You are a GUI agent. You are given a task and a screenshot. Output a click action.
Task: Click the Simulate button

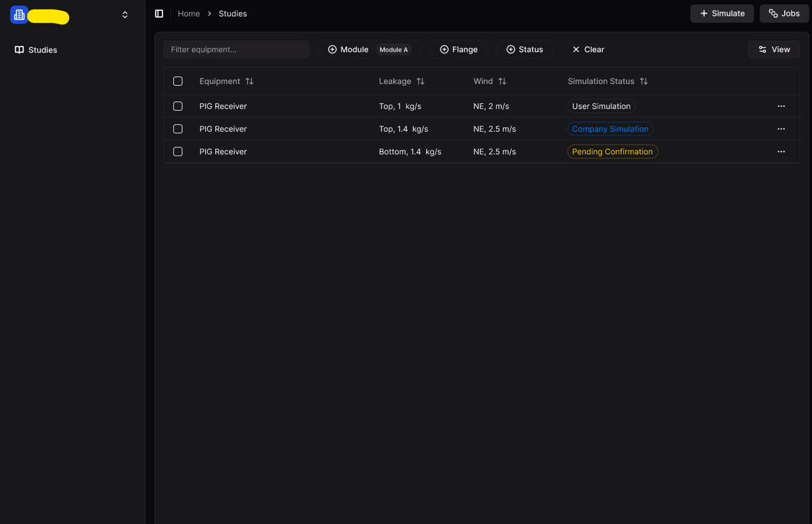pos(722,14)
